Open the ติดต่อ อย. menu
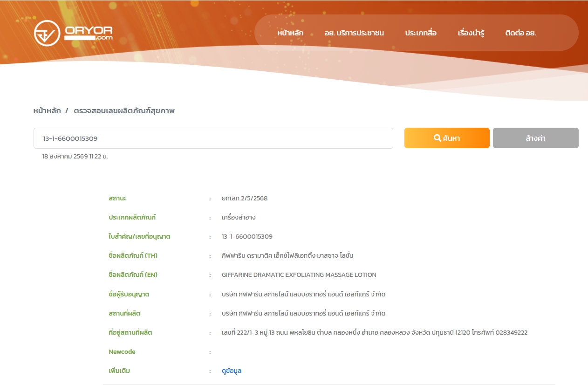This screenshot has height=385, width=588. pos(520,33)
